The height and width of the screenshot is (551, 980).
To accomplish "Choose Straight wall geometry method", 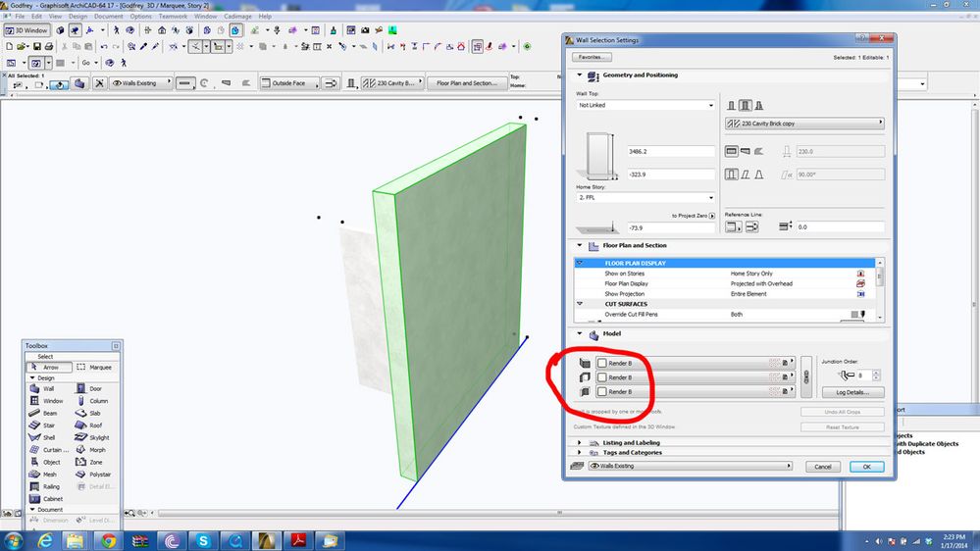I will (x=732, y=151).
